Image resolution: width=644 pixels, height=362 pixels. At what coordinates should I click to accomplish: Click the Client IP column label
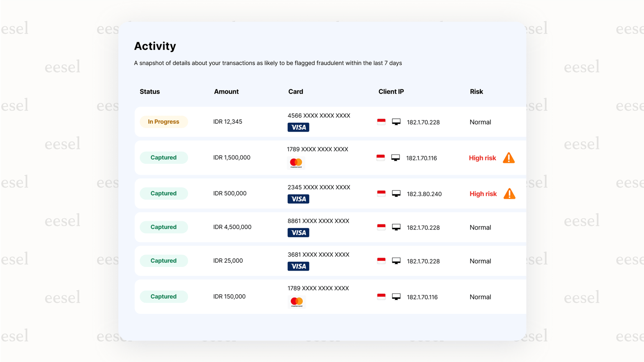pyautogui.click(x=391, y=92)
